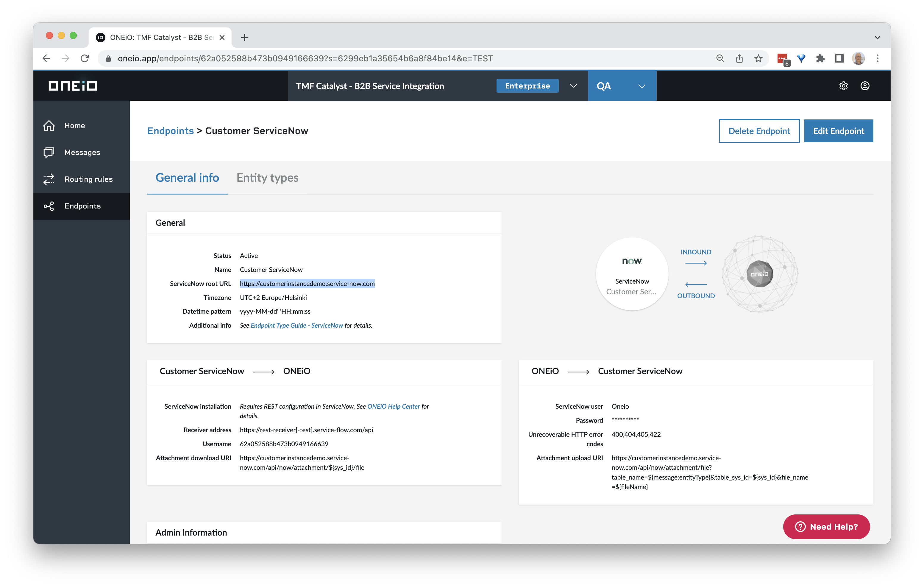924x588 pixels.
Task: Click the ServiceNow endpoint circle
Action: [x=632, y=274]
